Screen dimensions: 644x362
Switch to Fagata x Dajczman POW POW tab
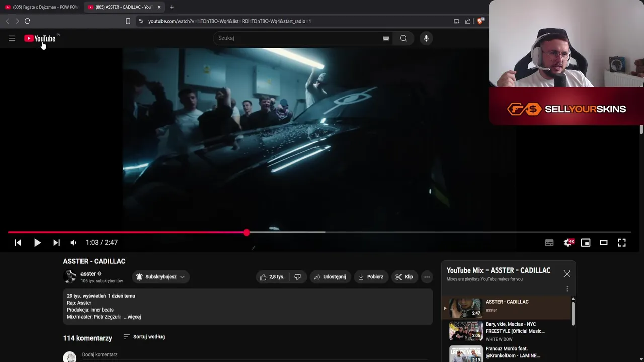tap(42, 7)
